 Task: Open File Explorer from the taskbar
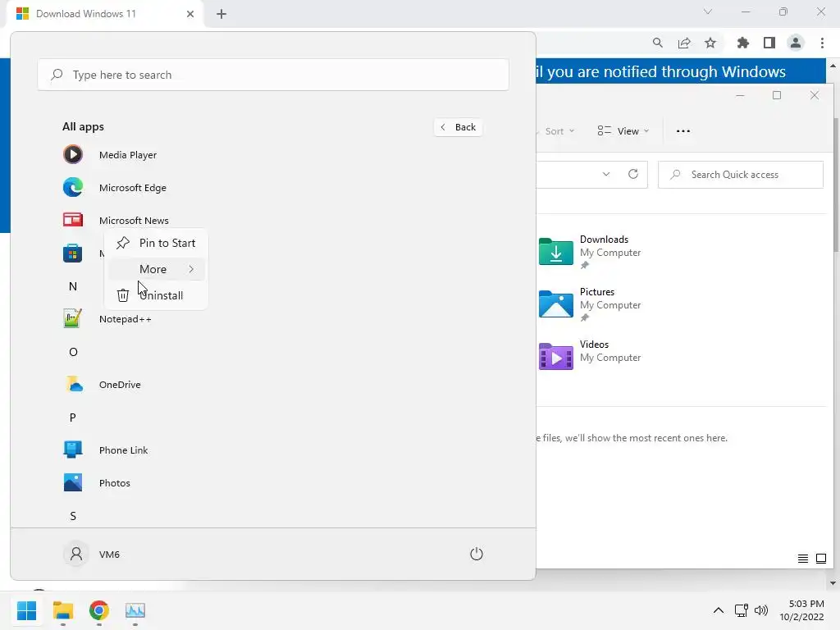63,610
